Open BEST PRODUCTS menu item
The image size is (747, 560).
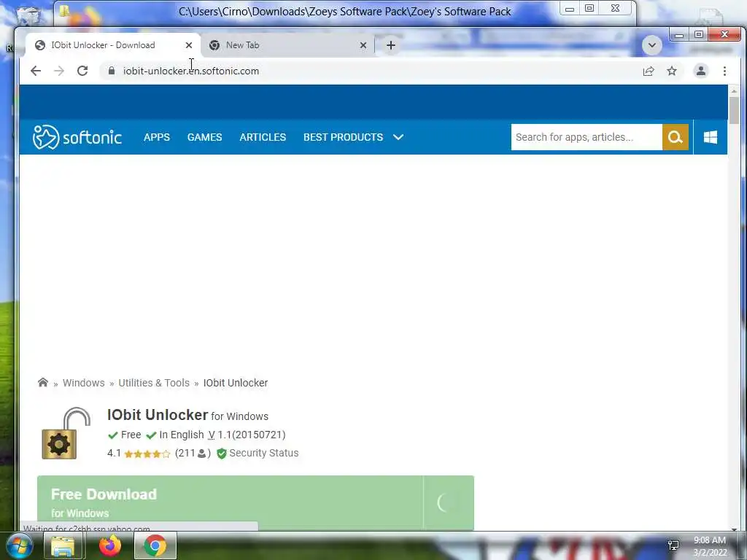tap(343, 137)
